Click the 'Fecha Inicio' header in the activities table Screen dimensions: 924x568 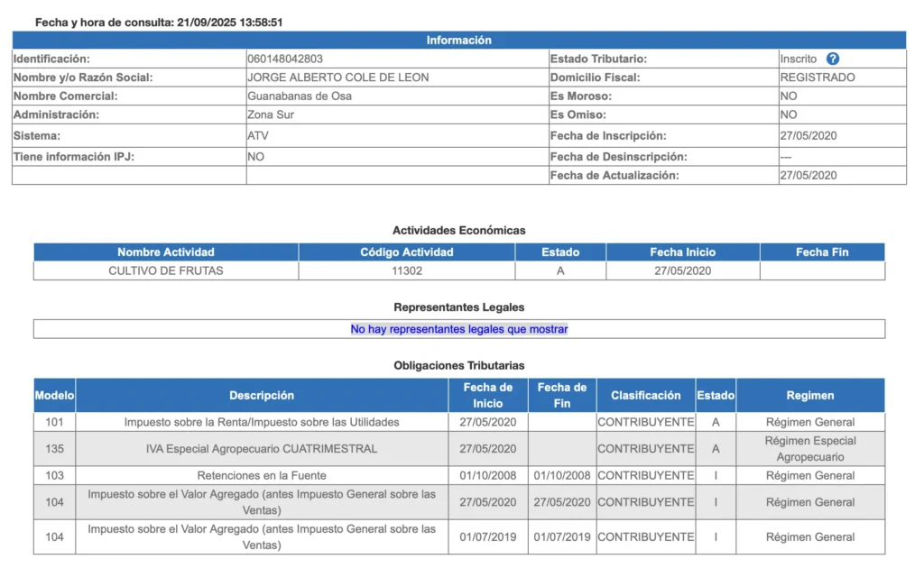click(x=683, y=252)
